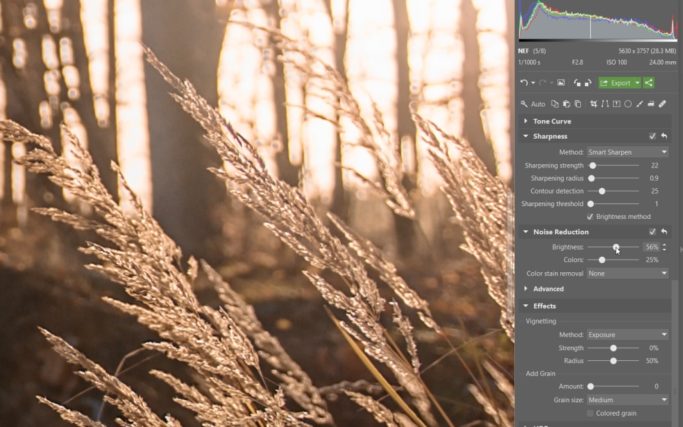
Task: Open the Grain size Medium dropdown
Action: tap(628, 400)
